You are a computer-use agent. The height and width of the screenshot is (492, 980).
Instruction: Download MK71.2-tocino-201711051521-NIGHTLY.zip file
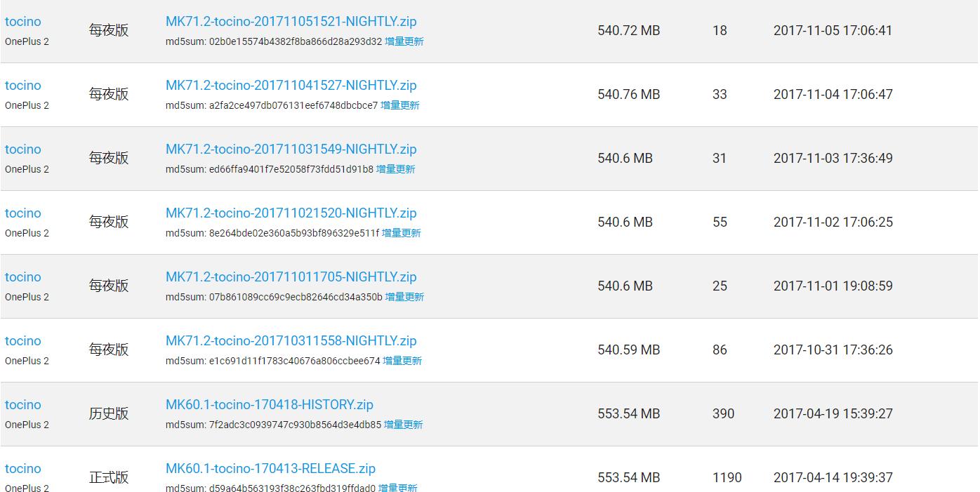[291, 22]
